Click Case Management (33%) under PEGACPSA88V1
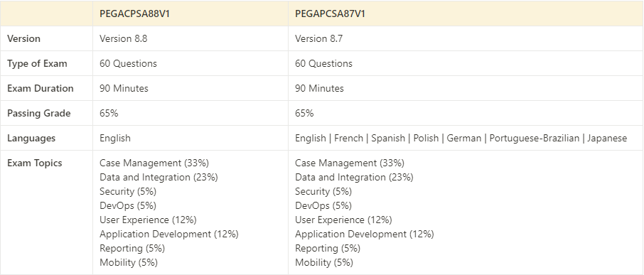Image resolution: width=644 pixels, height=275 pixels. click(x=154, y=163)
